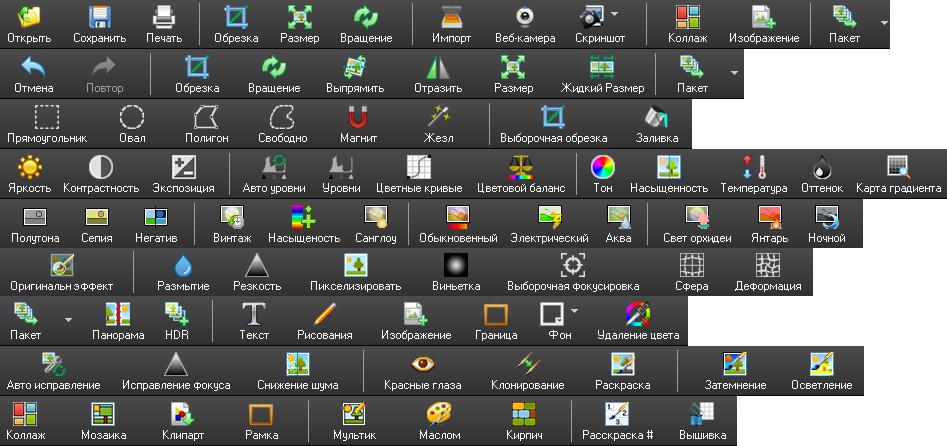Apply the Маслом oil paint effect
Viewport: 947px width, 446px height.
point(439,413)
